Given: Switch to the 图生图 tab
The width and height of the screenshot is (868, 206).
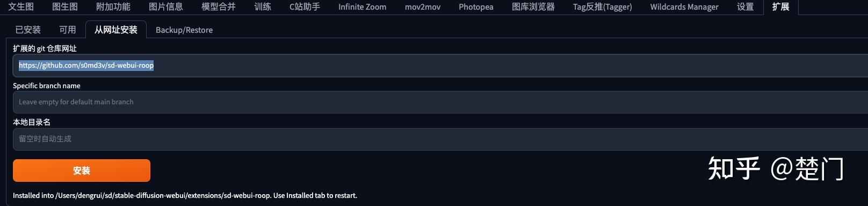Looking at the screenshot, I should click(65, 7).
